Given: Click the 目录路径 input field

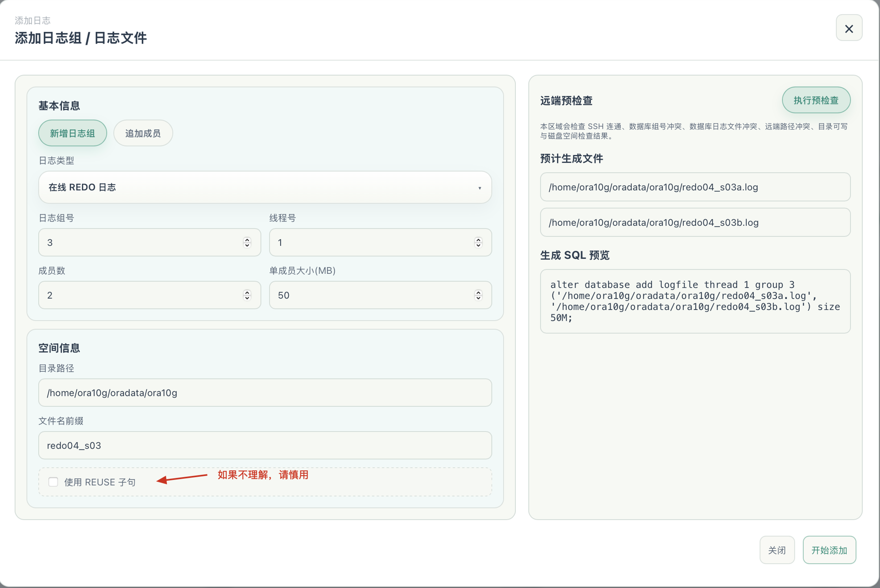Looking at the screenshot, I should coord(265,393).
